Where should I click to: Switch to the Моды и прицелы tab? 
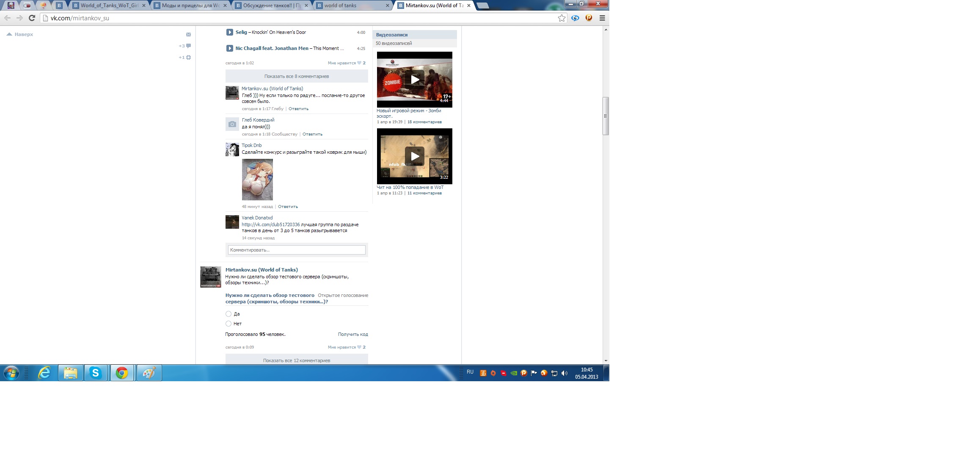191,6
